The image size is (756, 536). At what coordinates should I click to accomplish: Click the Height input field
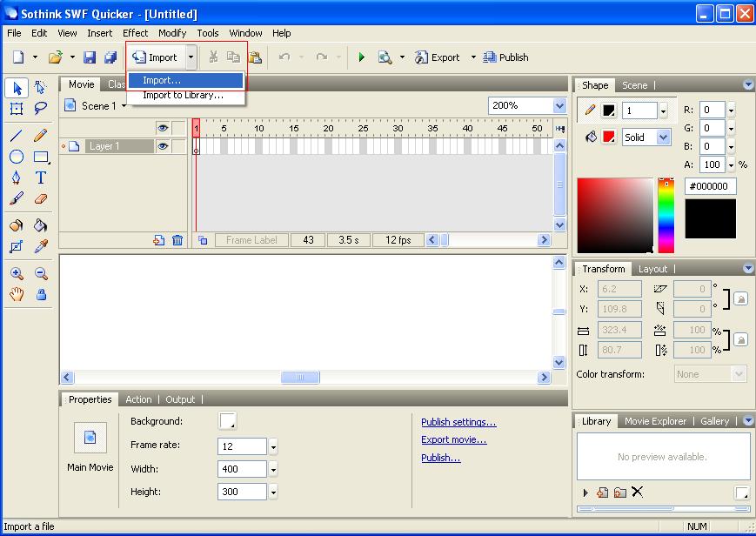click(242, 492)
